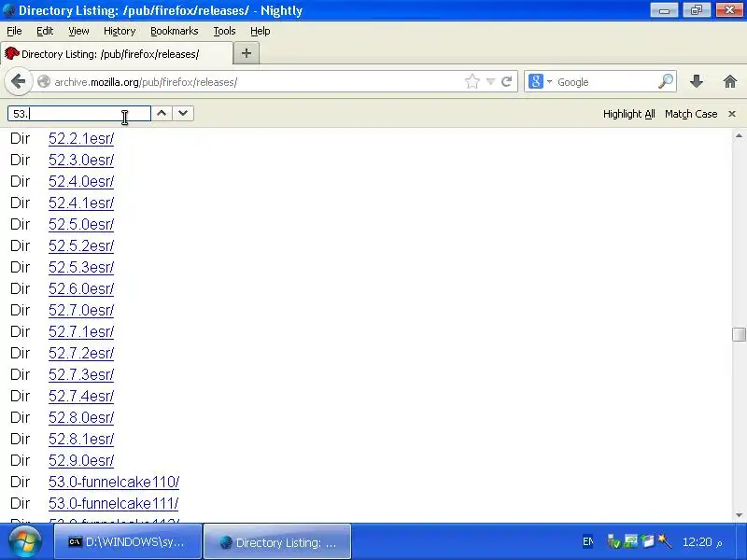Open the 52.5.3esr/ directory link
Image resolution: width=747 pixels, height=560 pixels.
(x=81, y=267)
